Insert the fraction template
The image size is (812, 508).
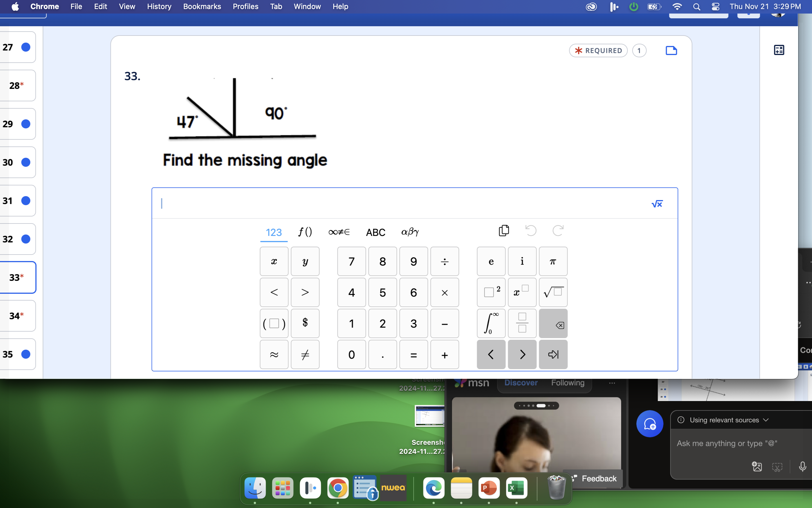pos(522,323)
